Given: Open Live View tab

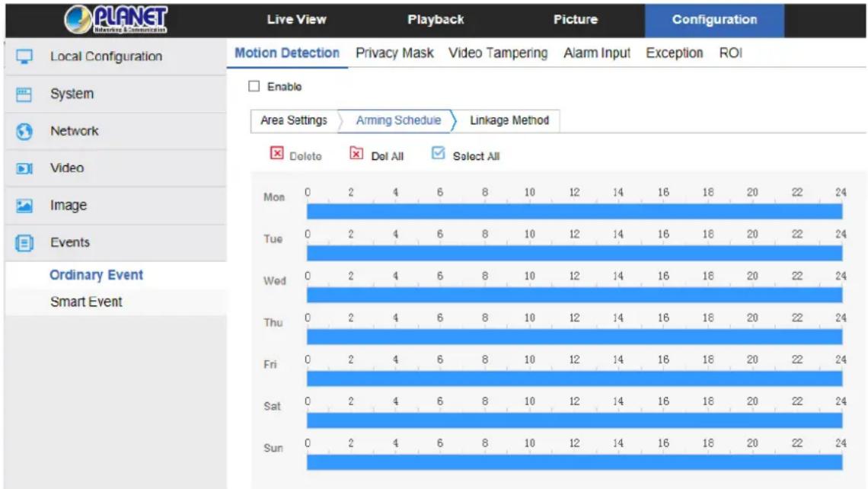Looking at the screenshot, I should pos(297,19).
